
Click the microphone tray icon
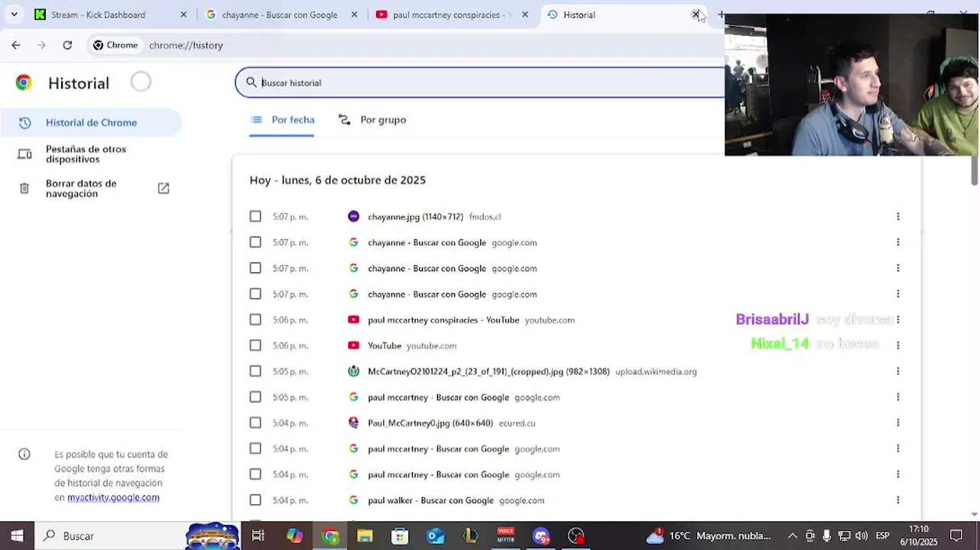pyautogui.click(x=827, y=535)
